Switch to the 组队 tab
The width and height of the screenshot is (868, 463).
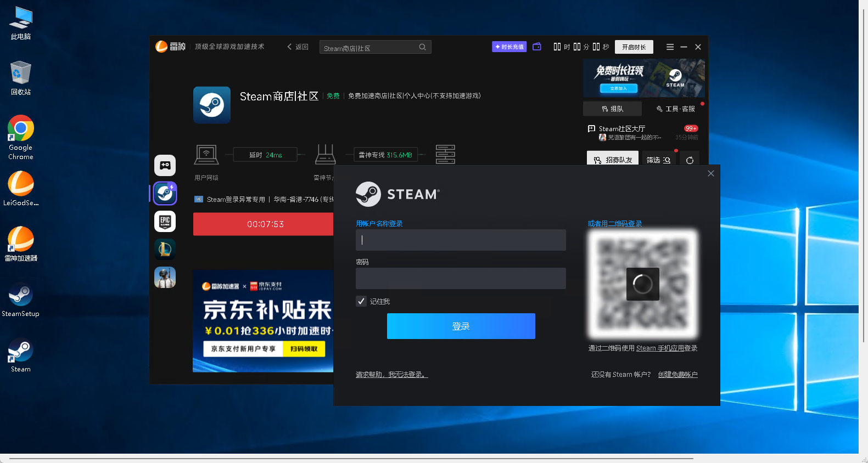point(612,109)
